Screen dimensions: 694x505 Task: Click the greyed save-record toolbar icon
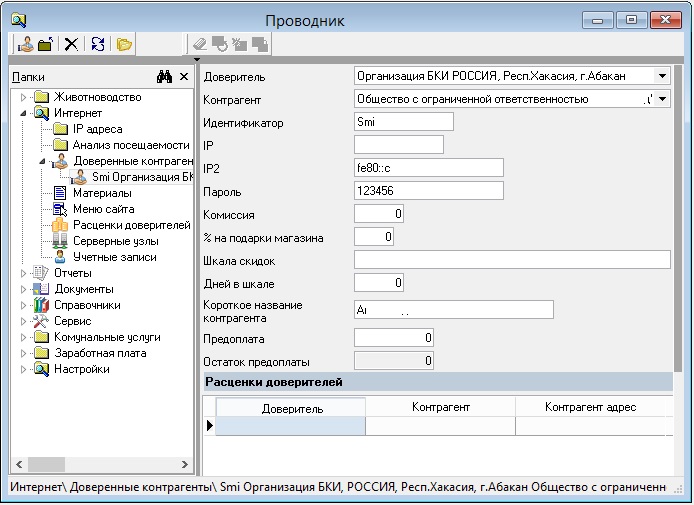[x=220, y=44]
